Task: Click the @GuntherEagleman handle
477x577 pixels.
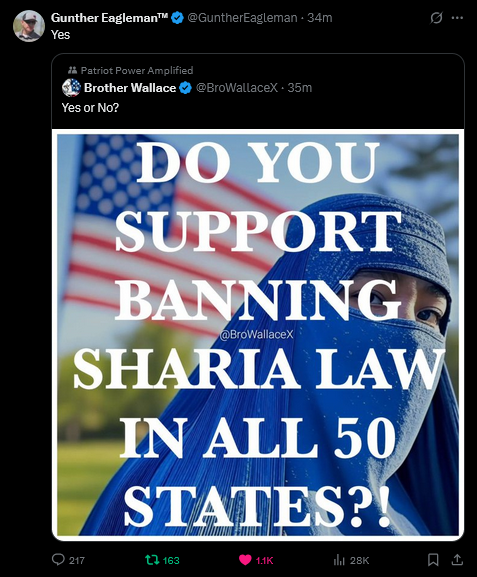Action: (x=242, y=18)
